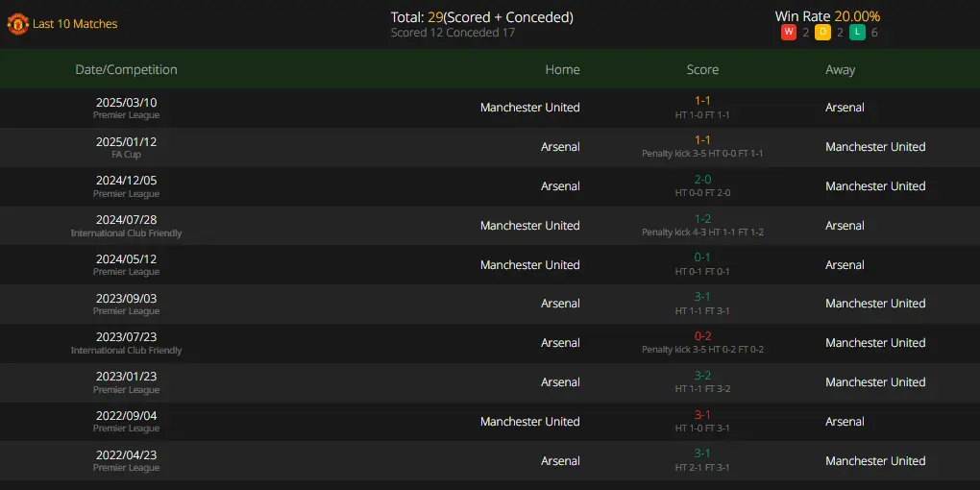Screen dimensions: 980x490
Task: Click the Date/Competition column header
Action: pyautogui.click(x=126, y=69)
